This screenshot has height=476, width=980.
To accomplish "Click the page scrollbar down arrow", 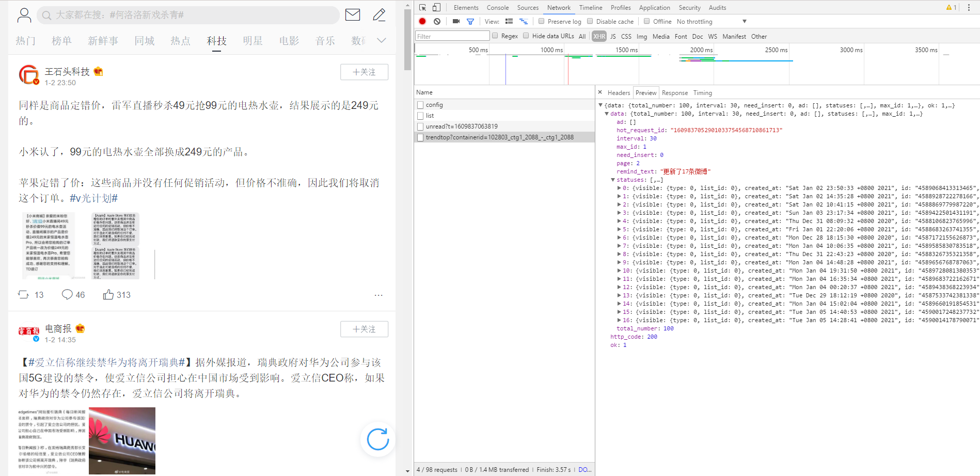I will pos(407,471).
